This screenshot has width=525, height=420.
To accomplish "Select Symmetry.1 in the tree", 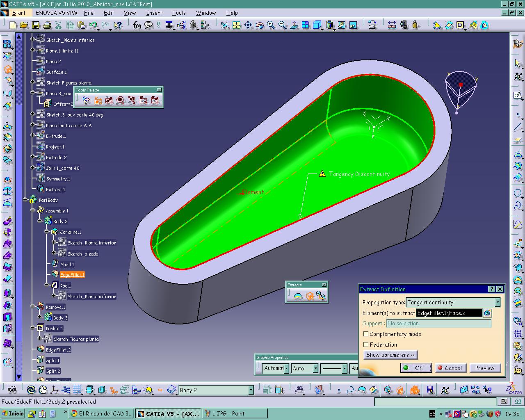I will click(58, 179).
